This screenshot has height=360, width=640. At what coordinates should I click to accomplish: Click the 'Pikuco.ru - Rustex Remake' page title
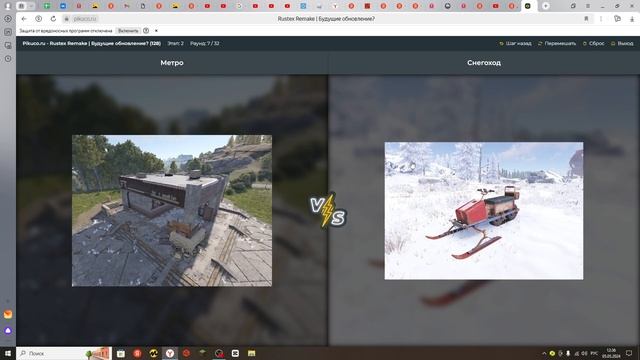coord(91,43)
